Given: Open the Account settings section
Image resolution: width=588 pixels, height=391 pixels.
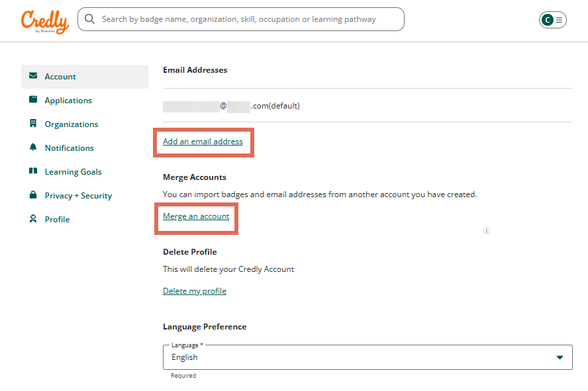Looking at the screenshot, I should 85,76.
